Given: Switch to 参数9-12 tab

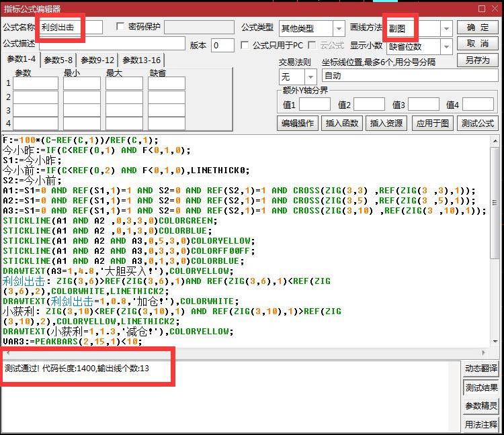Looking at the screenshot, I should (x=97, y=60).
